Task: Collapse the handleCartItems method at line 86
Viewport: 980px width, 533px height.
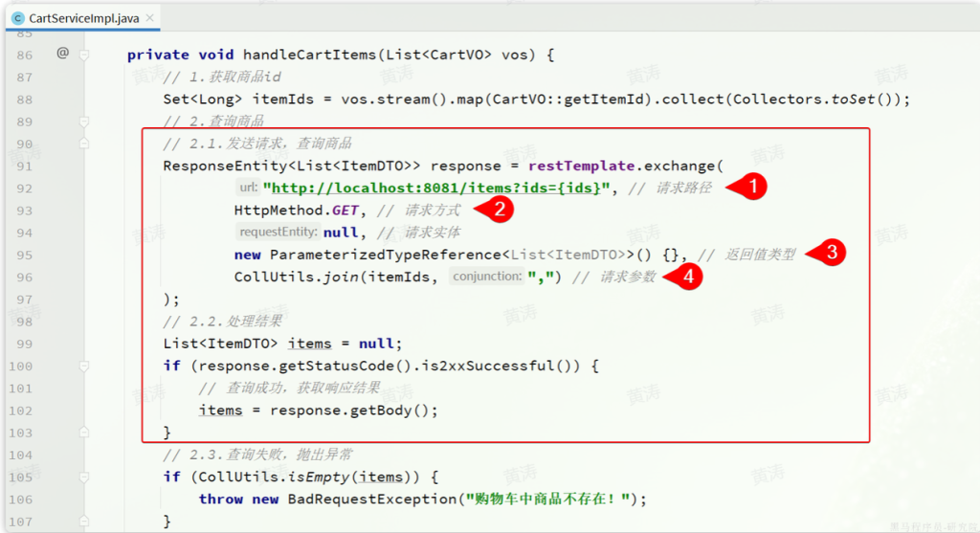Action: coord(84,55)
